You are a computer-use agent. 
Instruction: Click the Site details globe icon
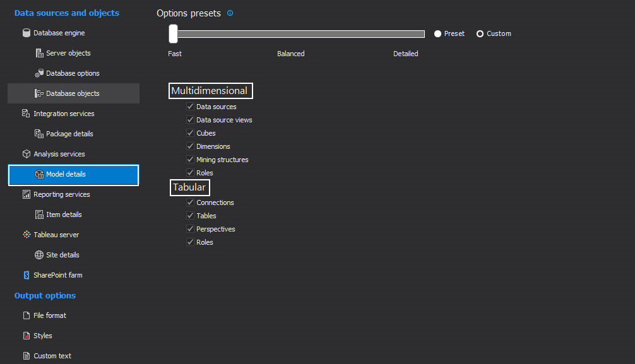[x=39, y=255]
